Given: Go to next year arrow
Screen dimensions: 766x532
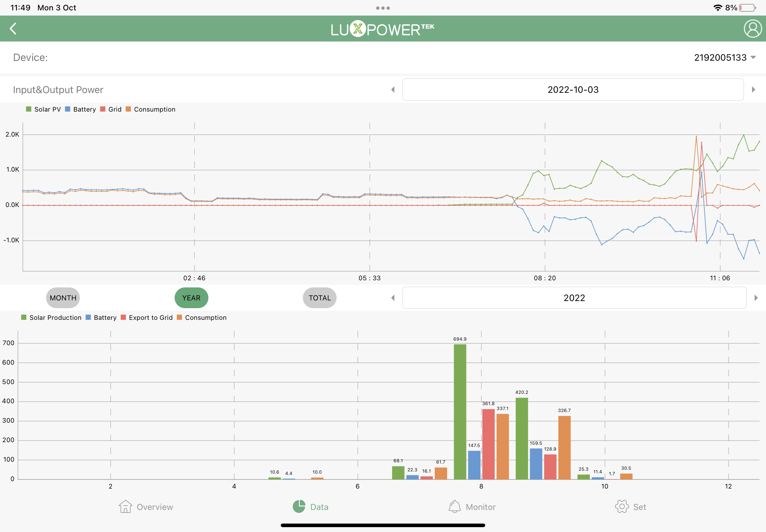Looking at the screenshot, I should click(756, 298).
